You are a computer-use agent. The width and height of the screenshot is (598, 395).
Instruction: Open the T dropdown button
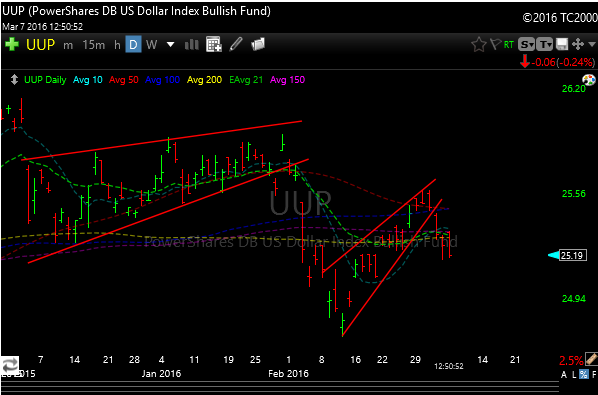click(544, 45)
